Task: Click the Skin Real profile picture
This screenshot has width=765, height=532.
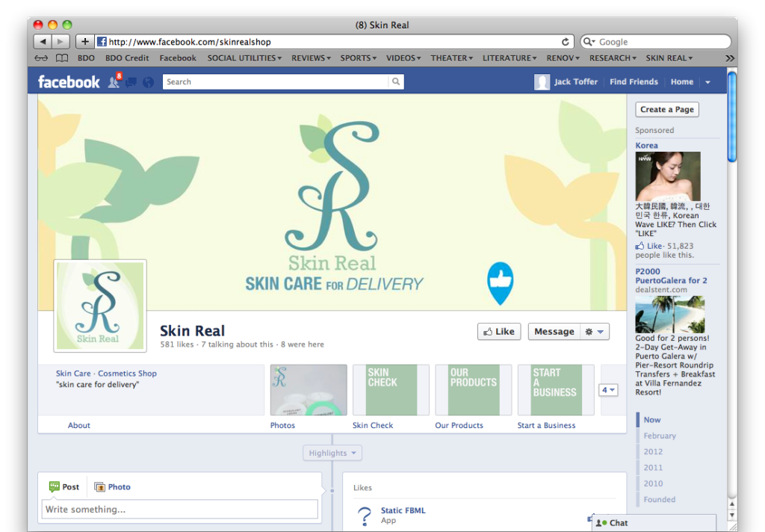Action: click(100, 306)
